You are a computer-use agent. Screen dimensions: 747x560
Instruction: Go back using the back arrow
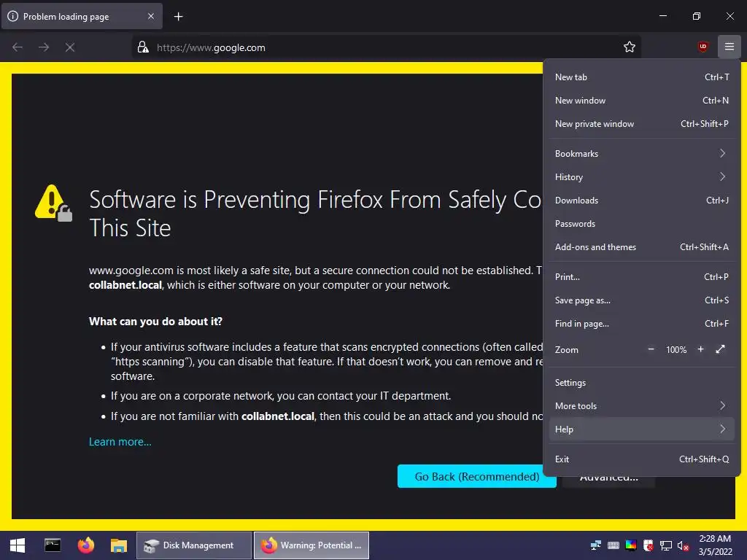tap(18, 47)
